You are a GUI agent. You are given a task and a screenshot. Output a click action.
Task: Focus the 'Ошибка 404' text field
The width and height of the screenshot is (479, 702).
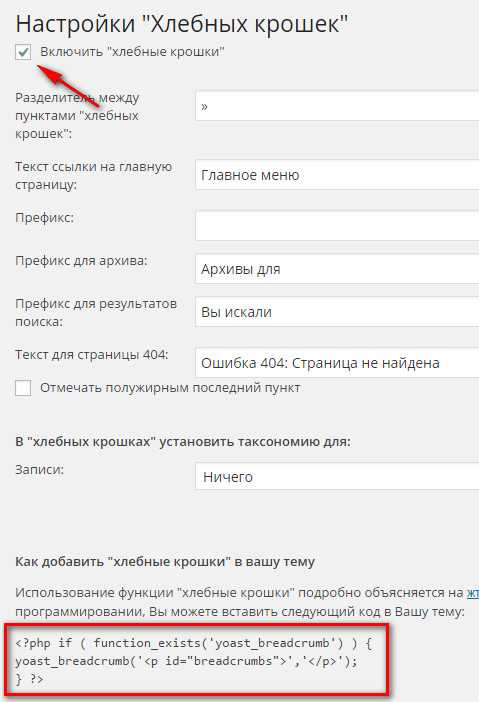click(x=337, y=363)
